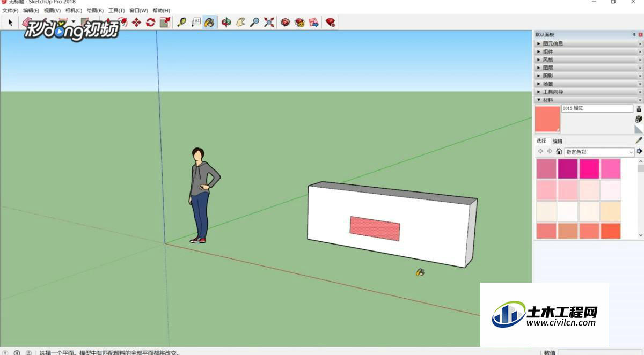The width and height of the screenshot is (644, 355).
Task: Choose the Text label tool
Action: (x=196, y=23)
